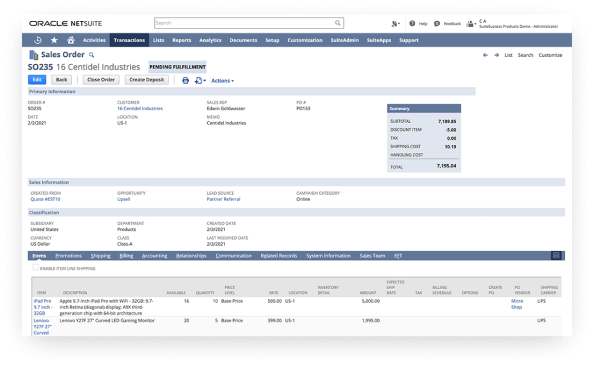Open the Partner Referral lead source link

pyautogui.click(x=224, y=199)
